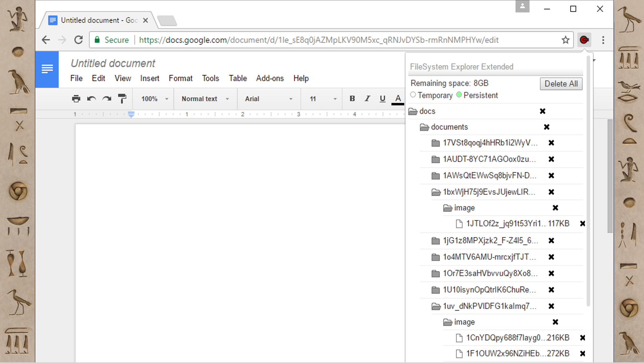Delete folder 1AUDT-8YC71AGOox0zu via X

551,159
